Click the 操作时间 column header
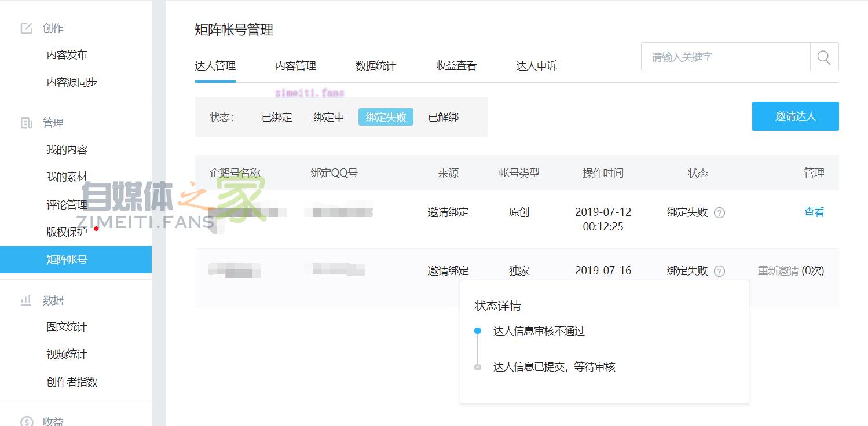 [603, 173]
